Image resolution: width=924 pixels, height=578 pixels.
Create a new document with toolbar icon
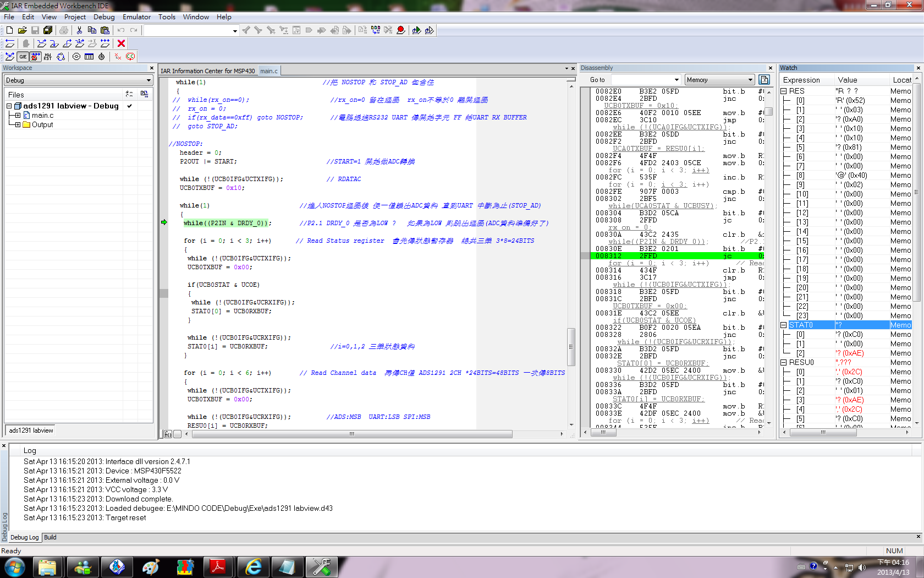(9, 30)
